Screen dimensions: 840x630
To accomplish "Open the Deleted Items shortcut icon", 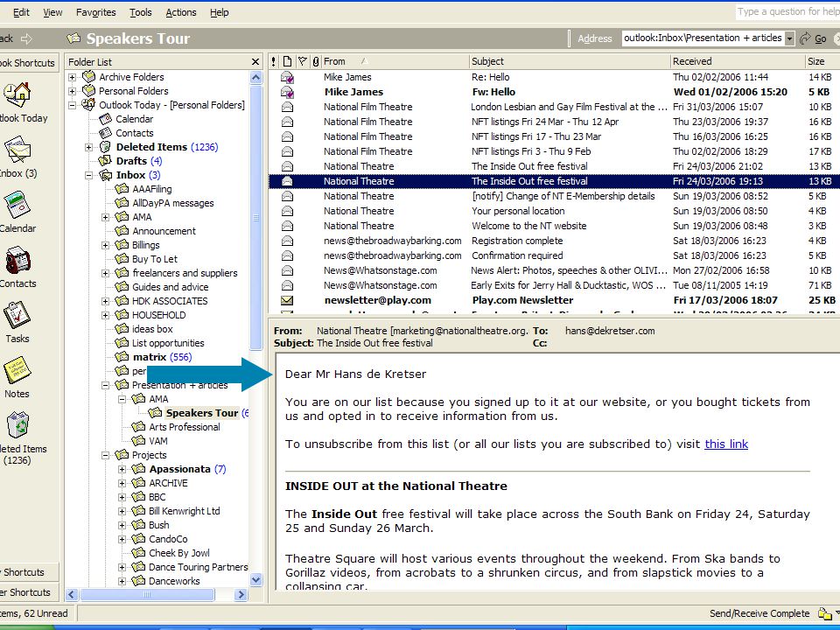I will [18, 425].
